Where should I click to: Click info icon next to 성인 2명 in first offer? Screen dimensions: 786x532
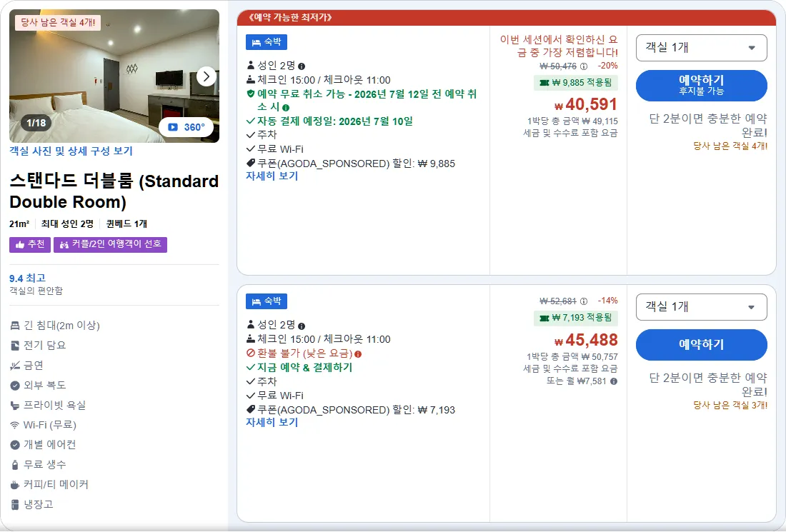(x=302, y=66)
